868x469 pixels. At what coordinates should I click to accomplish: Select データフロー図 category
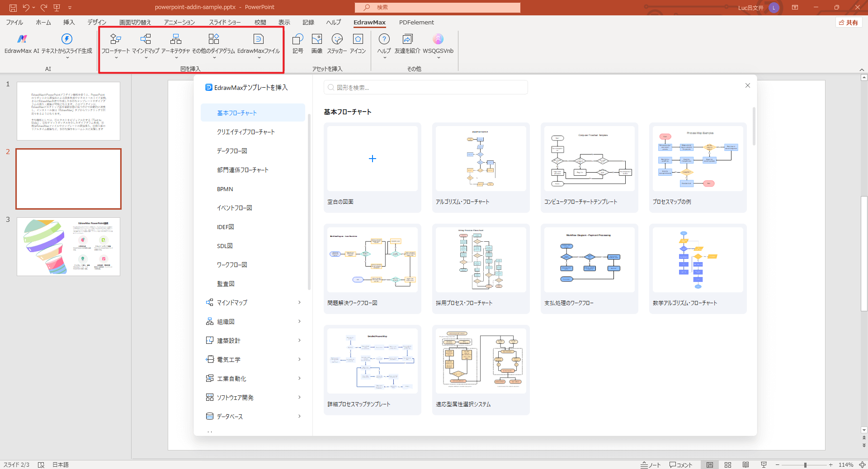click(x=253, y=151)
